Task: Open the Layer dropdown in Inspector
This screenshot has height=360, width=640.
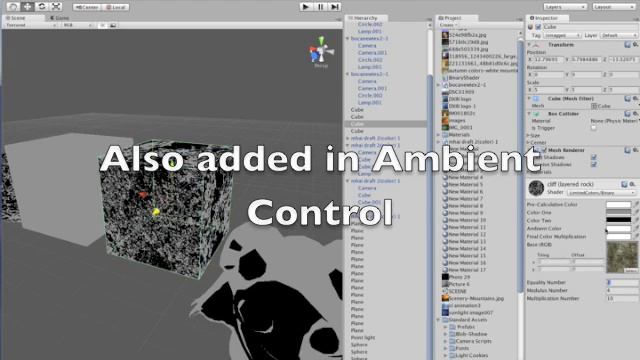Action: click(619, 36)
